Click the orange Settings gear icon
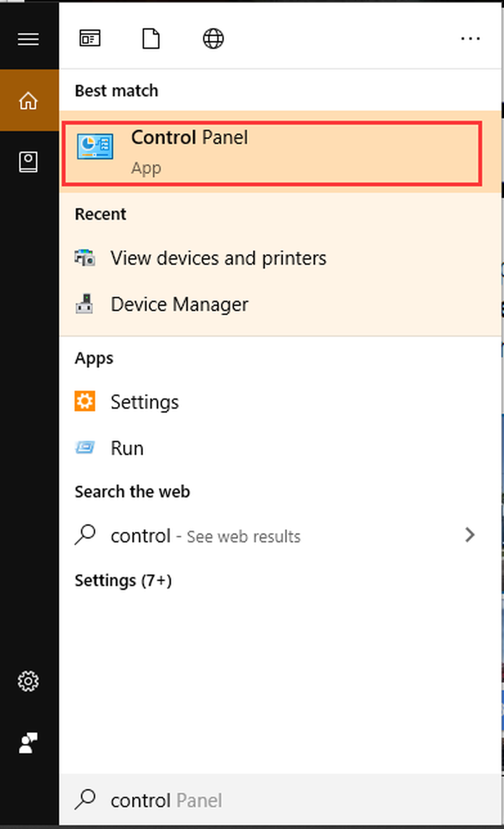This screenshot has height=829, width=504. click(x=85, y=401)
